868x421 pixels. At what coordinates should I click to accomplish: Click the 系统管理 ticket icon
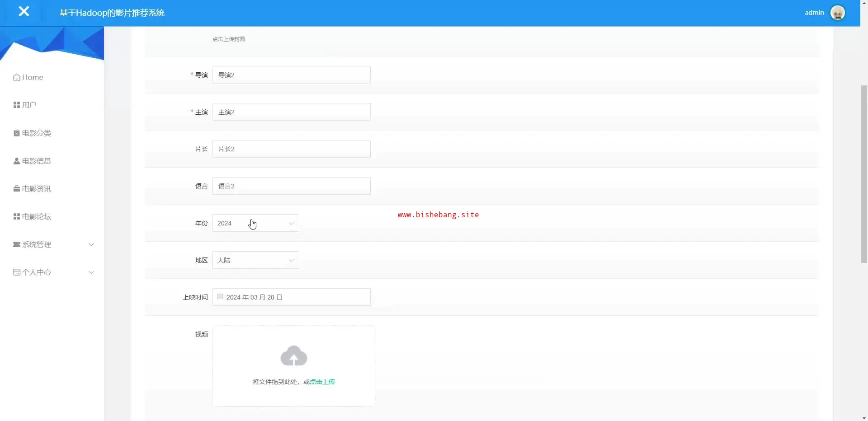(x=17, y=245)
